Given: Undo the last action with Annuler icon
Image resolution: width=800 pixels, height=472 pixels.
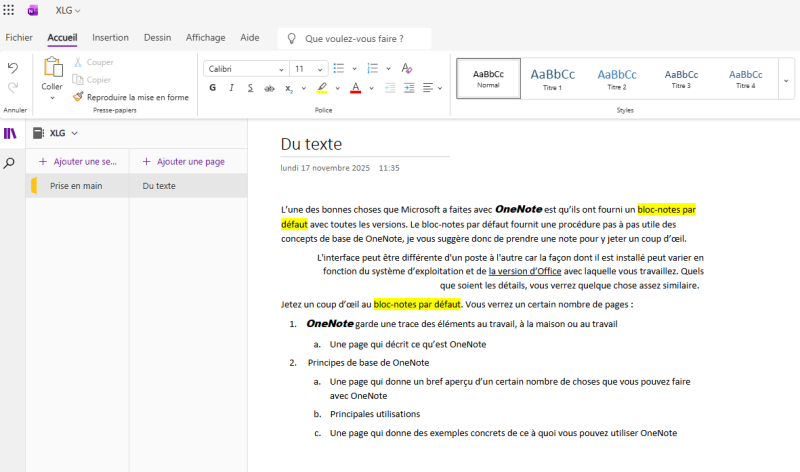Looking at the screenshot, I should (13, 68).
